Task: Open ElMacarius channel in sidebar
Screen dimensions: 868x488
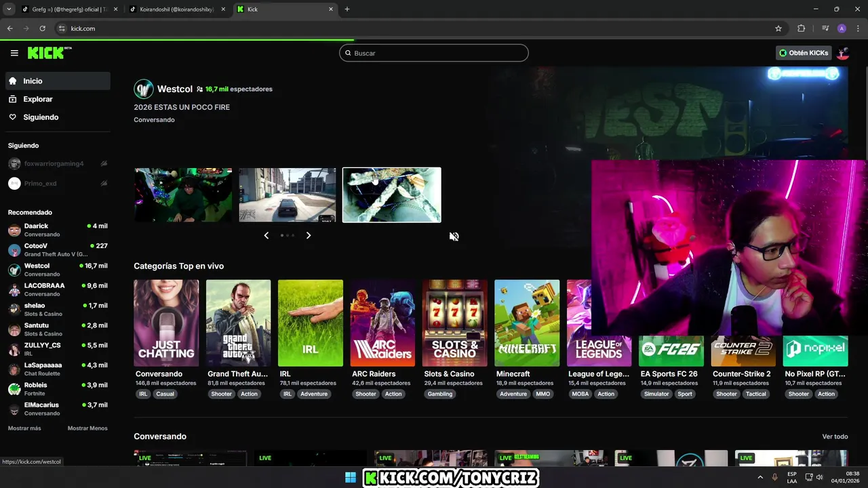Action: 58,409
